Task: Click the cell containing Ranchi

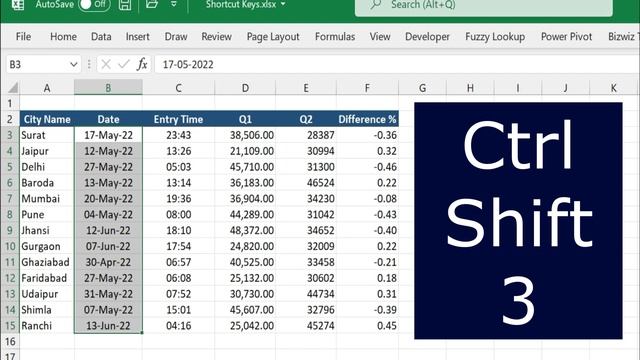Action: 47,326
